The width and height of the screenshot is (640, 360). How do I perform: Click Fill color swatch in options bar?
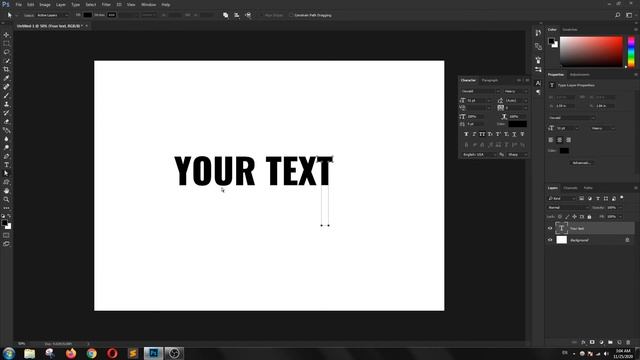87,15
